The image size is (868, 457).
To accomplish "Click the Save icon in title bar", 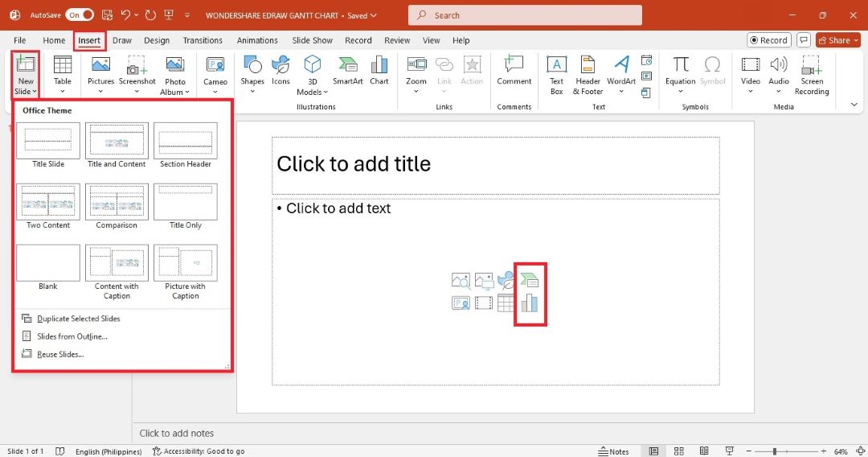I will 108,15.
